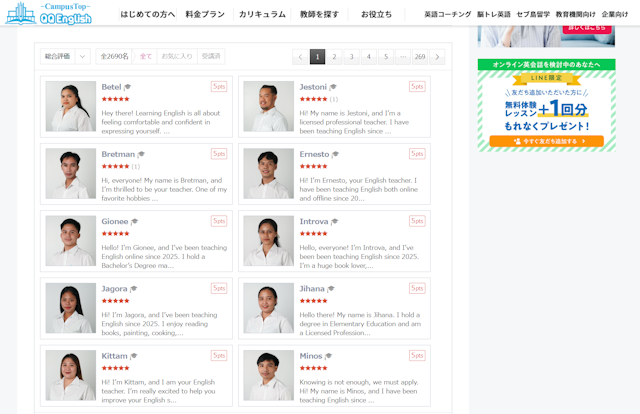Open セブ島留学 link
The width and height of the screenshot is (640, 414).
(x=533, y=14)
